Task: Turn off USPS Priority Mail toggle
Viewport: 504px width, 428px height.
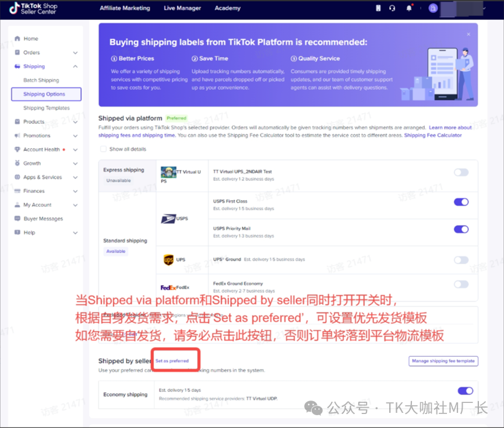Action: coord(461,228)
